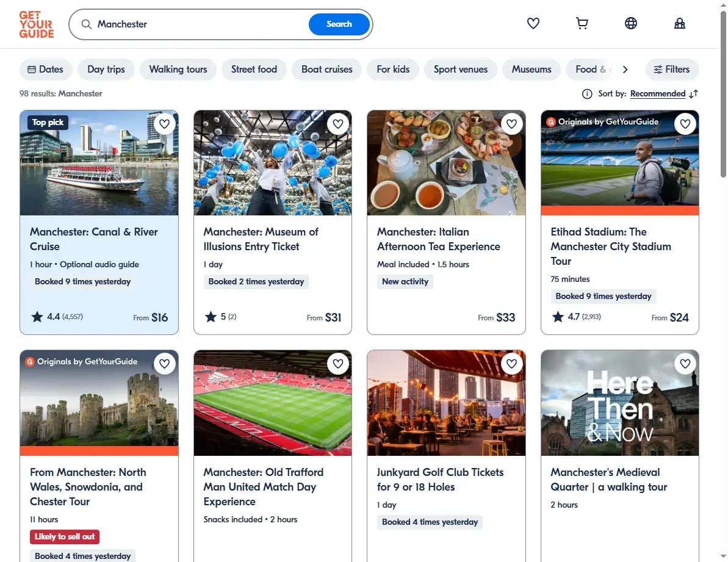Viewport: 728px width, 562px height.
Task: Click the From $24 price
Action: [x=670, y=318]
